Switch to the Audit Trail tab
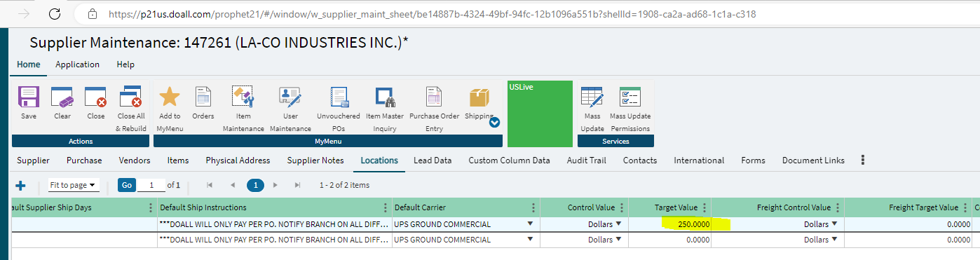 (x=587, y=160)
